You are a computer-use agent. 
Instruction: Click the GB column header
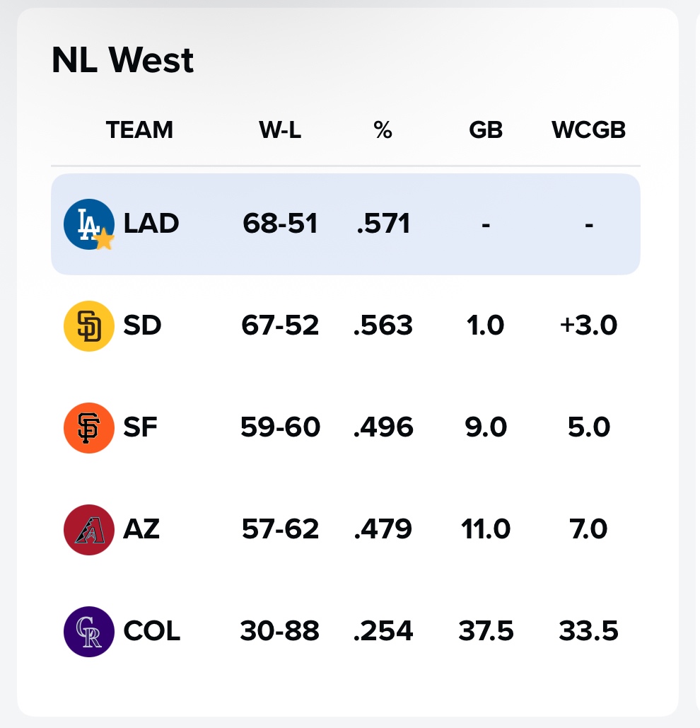486,130
